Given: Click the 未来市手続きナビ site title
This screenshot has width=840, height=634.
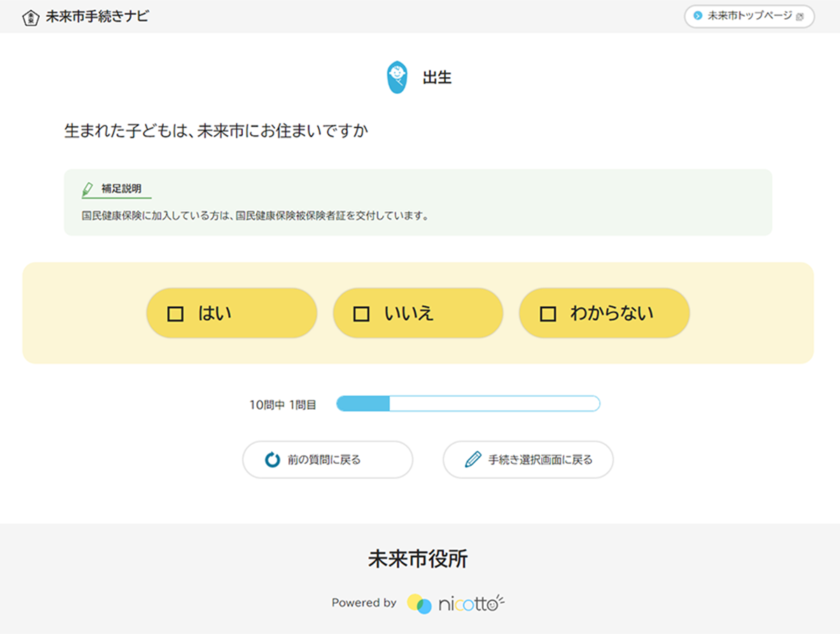Looking at the screenshot, I should coord(97,17).
